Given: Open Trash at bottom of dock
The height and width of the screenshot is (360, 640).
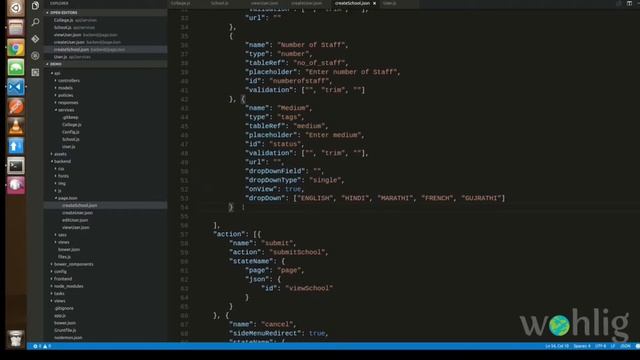Looking at the screenshot, I should [16, 339].
